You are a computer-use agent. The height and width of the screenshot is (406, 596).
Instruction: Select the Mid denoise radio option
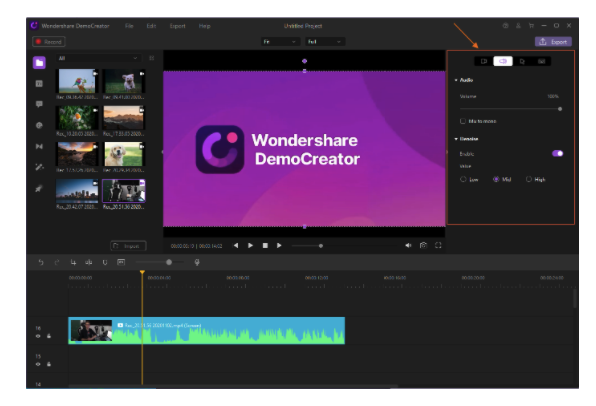coord(496,179)
